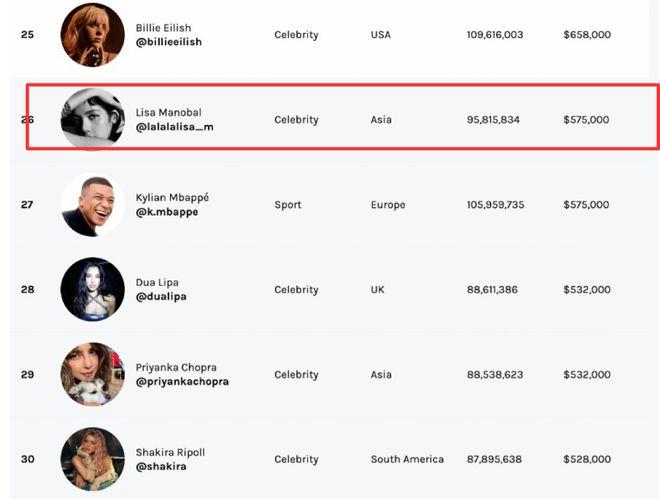Click the name Lisa Manobal

[168, 112]
